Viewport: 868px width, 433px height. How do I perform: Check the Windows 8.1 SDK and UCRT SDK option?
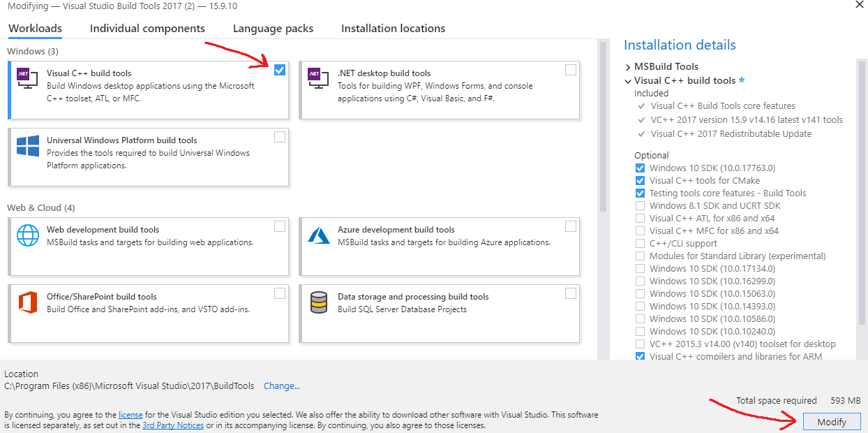[x=640, y=206]
